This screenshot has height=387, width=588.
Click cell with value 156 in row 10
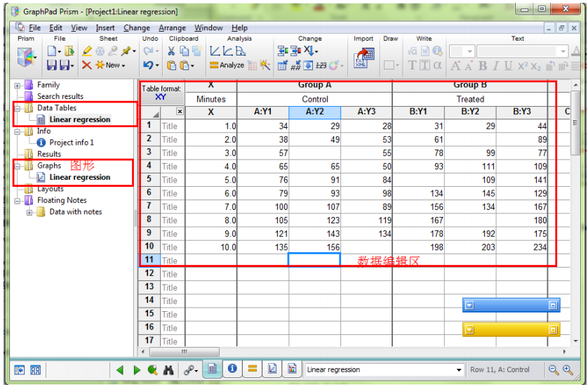pyautogui.click(x=314, y=247)
